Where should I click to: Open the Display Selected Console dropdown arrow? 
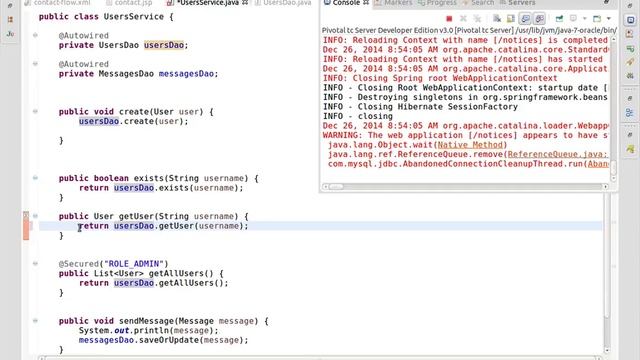point(584,19)
